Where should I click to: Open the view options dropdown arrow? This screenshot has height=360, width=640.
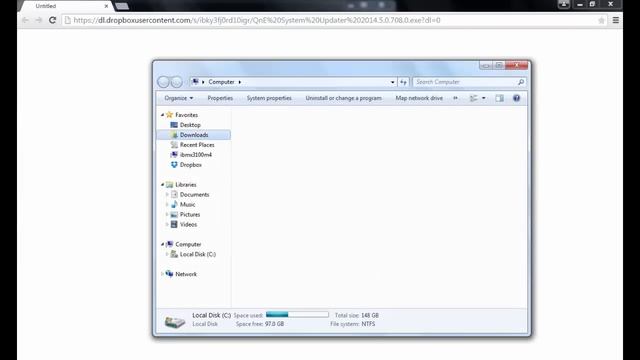(484, 98)
